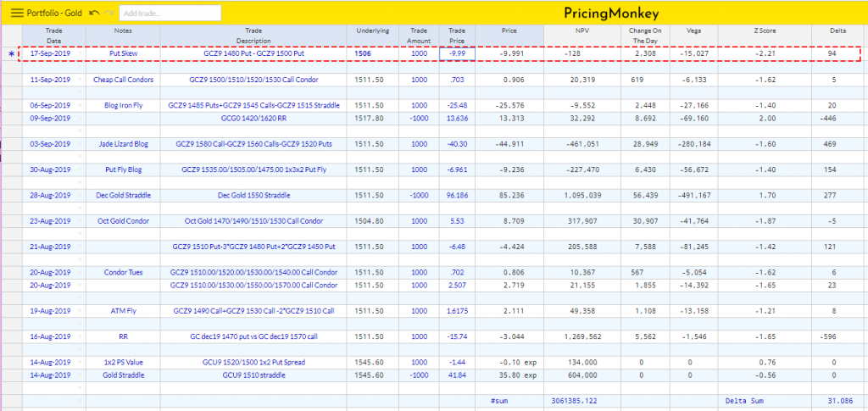Select the NPV value -461,051
868x411 pixels.
click(x=581, y=144)
